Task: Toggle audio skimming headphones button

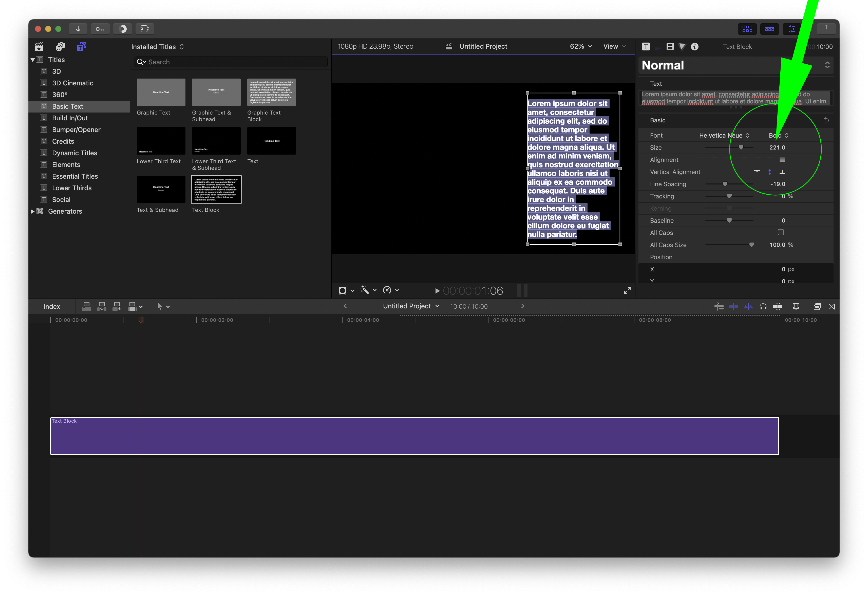Action: pos(763,307)
